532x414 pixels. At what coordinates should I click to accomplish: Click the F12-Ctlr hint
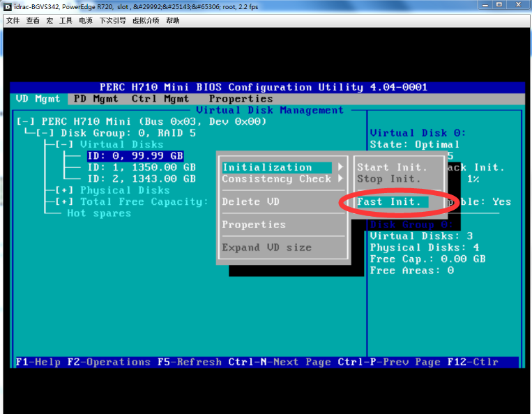point(473,362)
